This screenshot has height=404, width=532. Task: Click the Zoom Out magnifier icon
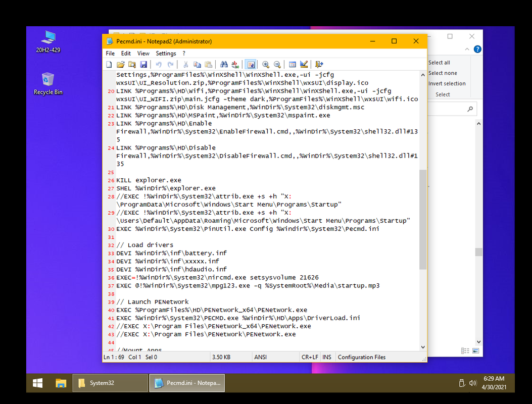[277, 65]
